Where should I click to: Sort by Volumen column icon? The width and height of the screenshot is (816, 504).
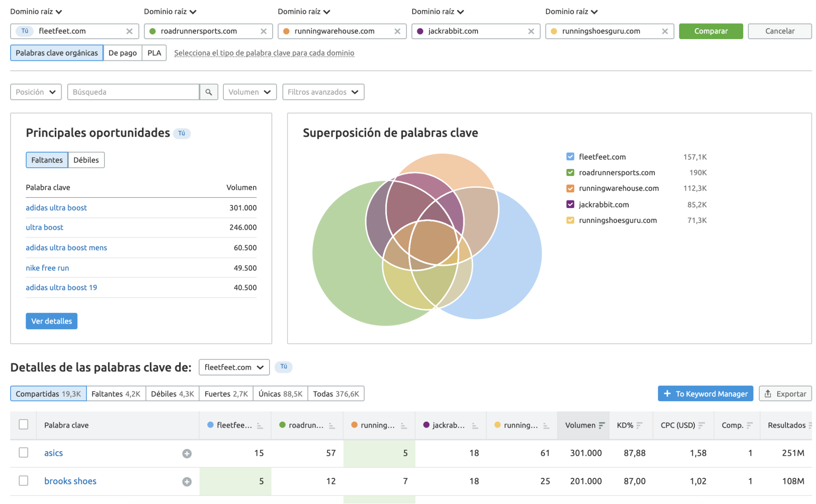coord(602,426)
